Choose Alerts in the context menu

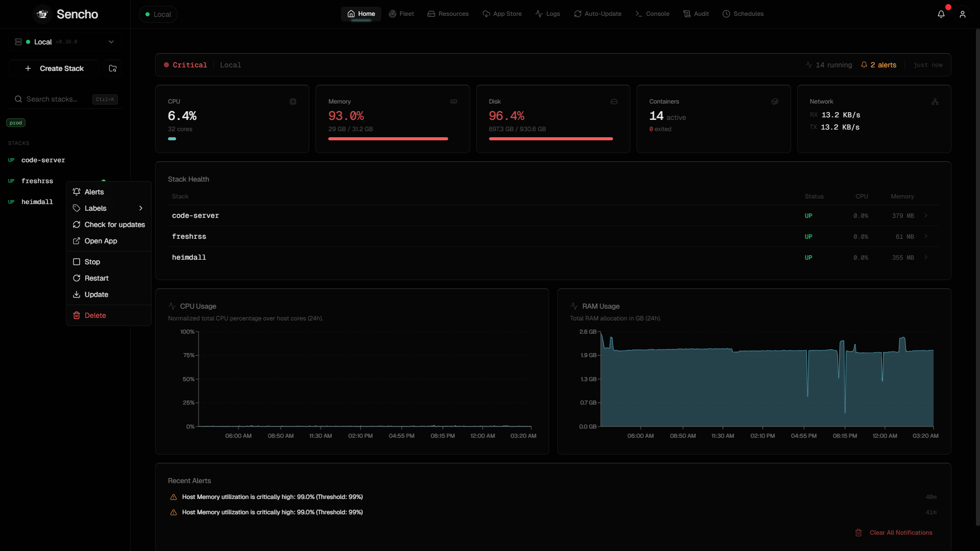[x=109, y=192]
